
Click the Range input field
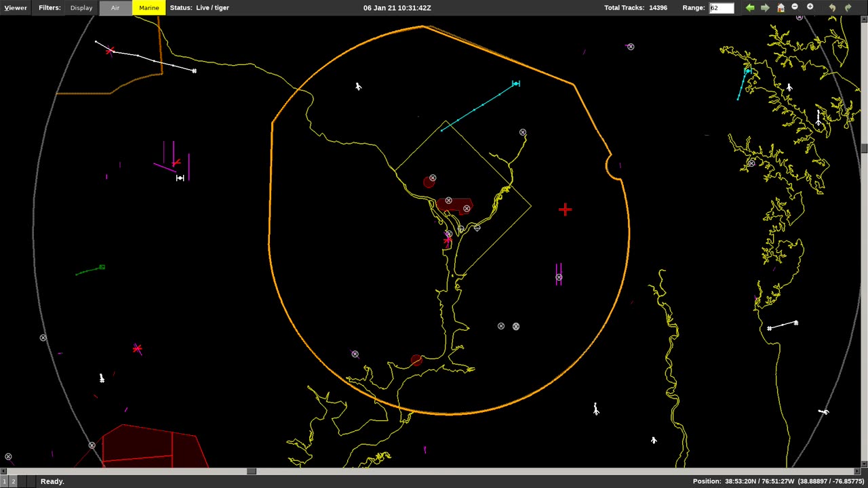[722, 8]
